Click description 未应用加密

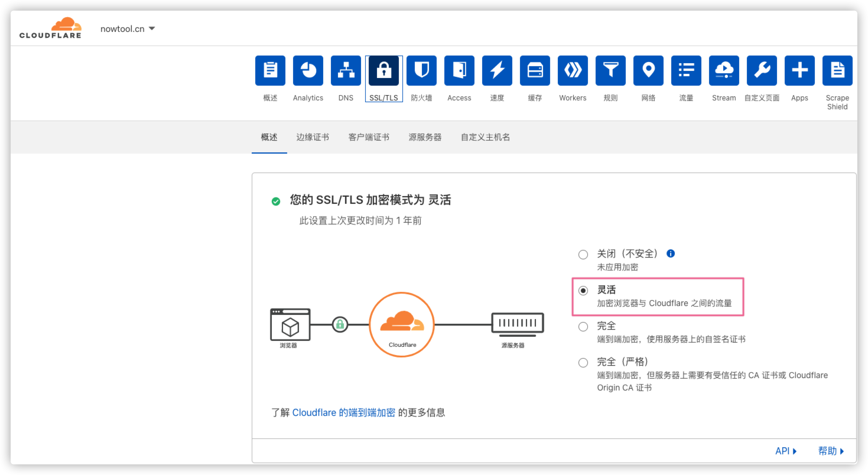point(617,267)
